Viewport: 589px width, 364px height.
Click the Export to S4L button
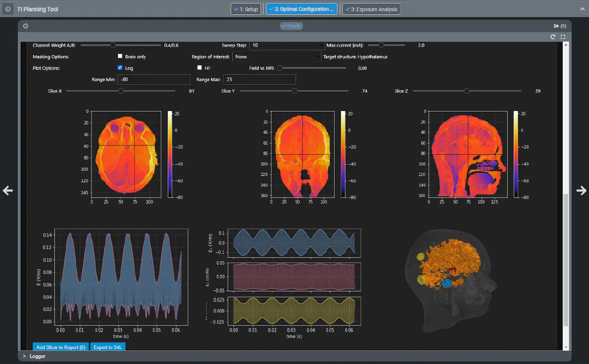108,347
